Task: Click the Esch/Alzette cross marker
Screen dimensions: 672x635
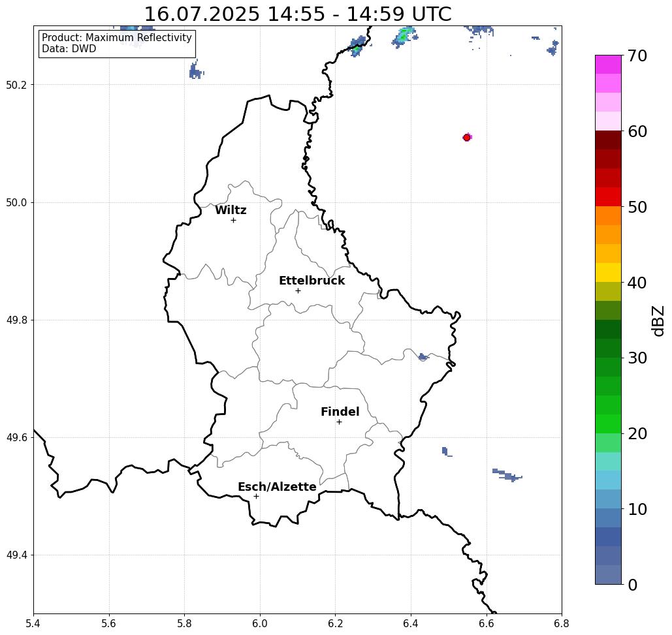Action: pyautogui.click(x=256, y=497)
